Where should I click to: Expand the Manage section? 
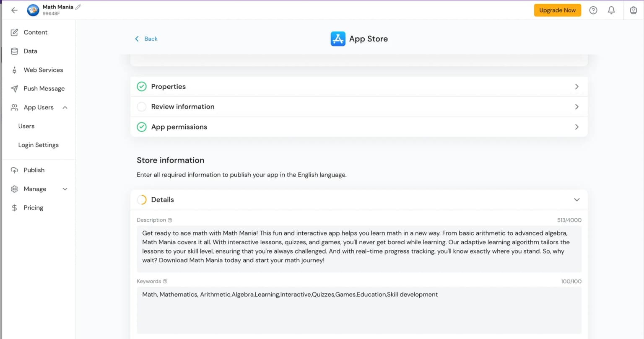65,189
